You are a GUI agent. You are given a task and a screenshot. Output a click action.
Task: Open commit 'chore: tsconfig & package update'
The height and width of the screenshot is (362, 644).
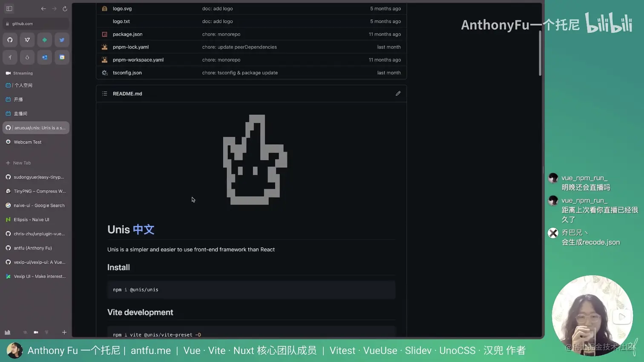240,73
